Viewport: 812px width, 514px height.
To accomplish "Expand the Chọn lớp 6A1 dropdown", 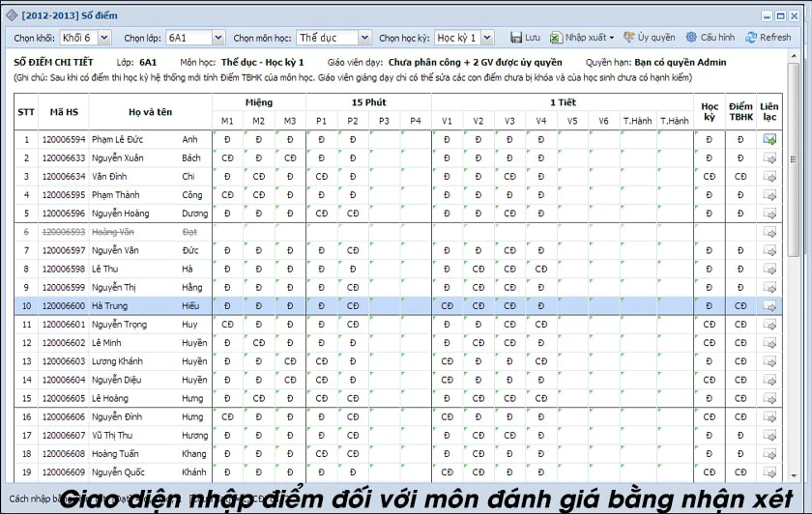I will point(218,38).
